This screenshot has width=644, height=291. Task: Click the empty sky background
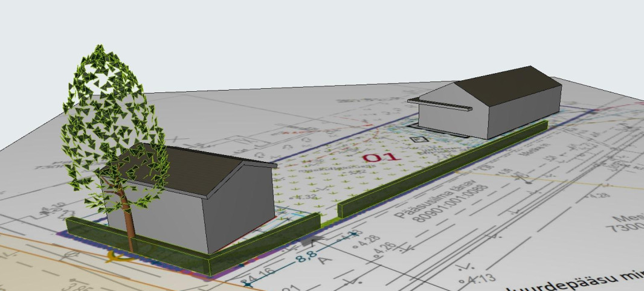pos(302,36)
